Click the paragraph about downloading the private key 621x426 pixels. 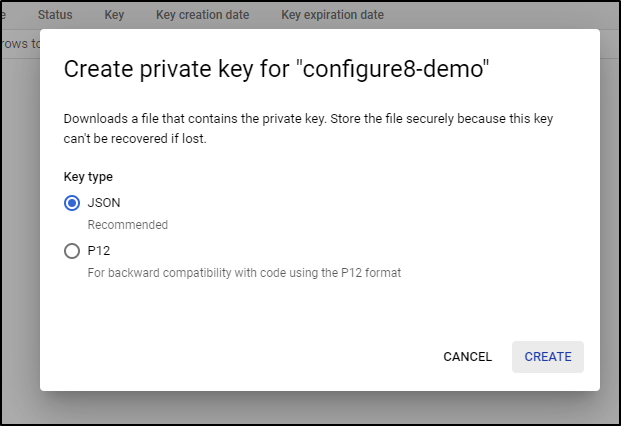tap(308, 128)
